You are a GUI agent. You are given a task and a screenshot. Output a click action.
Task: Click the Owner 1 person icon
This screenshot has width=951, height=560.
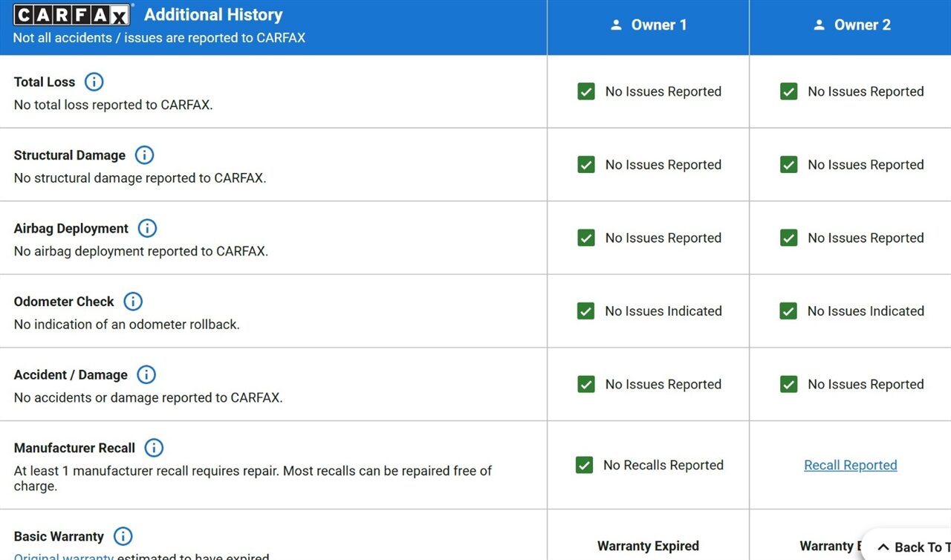coord(615,25)
